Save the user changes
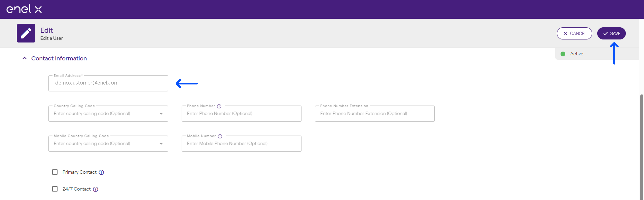 coord(611,33)
